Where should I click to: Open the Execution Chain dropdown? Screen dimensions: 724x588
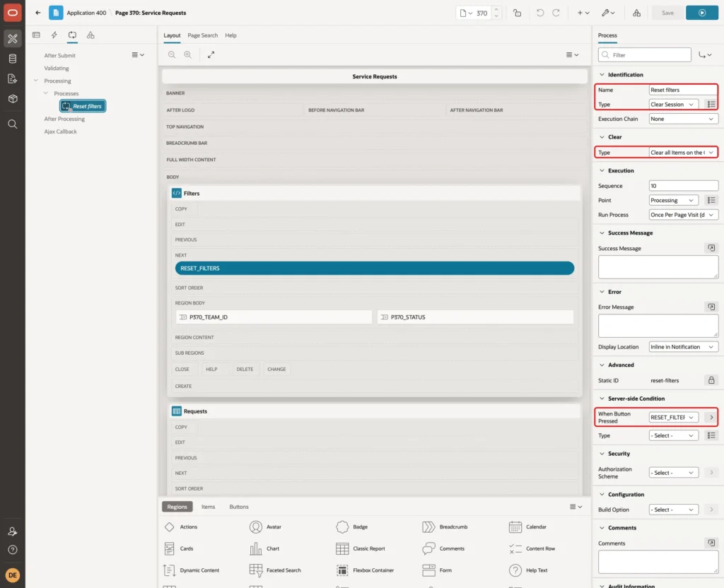click(x=684, y=119)
